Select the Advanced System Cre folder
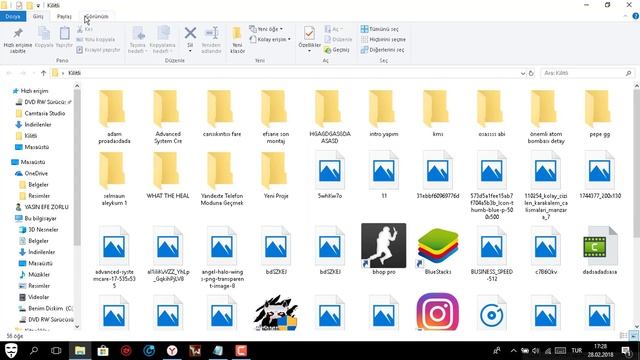The height and width of the screenshot is (360, 640). 168,117
